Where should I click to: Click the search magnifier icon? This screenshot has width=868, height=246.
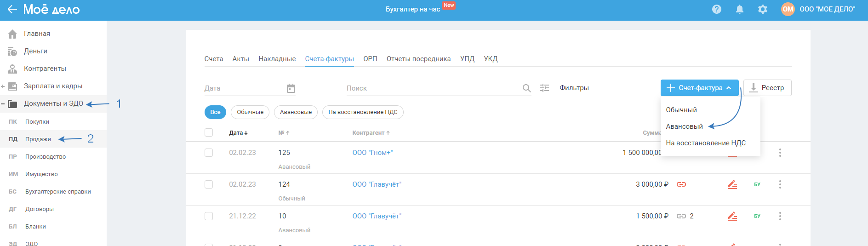[x=526, y=88]
